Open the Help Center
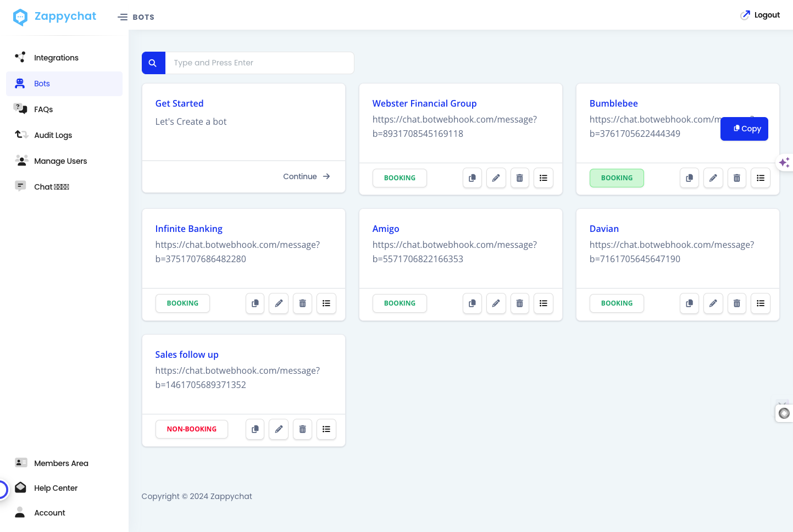The width and height of the screenshot is (793, 532). 64,488
